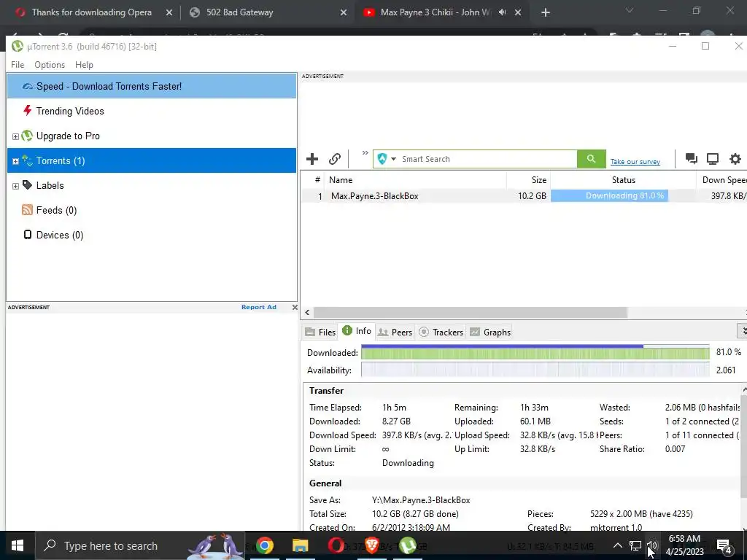Close the sidebar advertisement
This screenshot has height=560, width=747.
(295, 307)
